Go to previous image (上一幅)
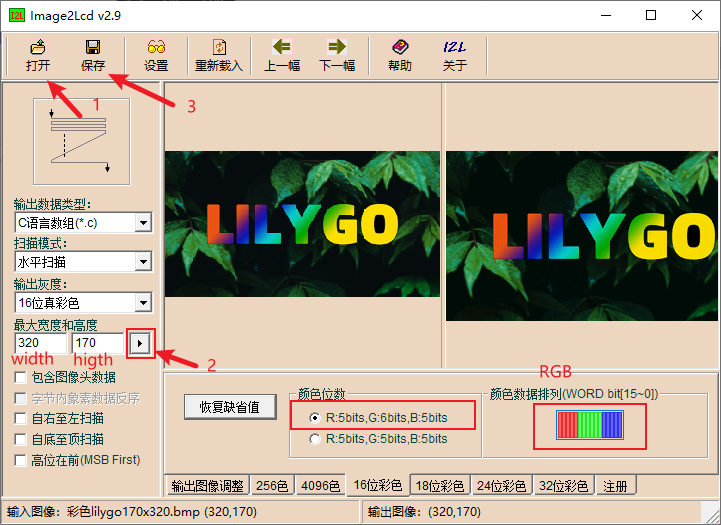This screenshot has width=721, height=525. [x=282, y=55]
